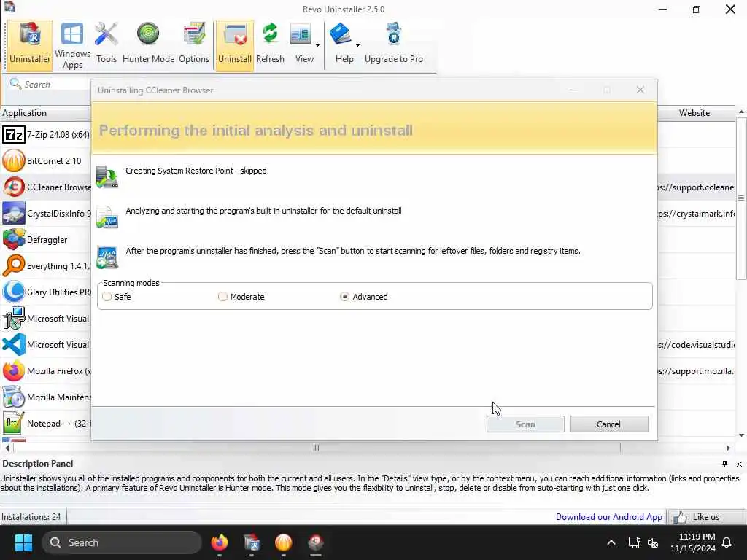Show hidden system tray icons
The width and height of the screenshot is (747, 560).
point(611,542)
